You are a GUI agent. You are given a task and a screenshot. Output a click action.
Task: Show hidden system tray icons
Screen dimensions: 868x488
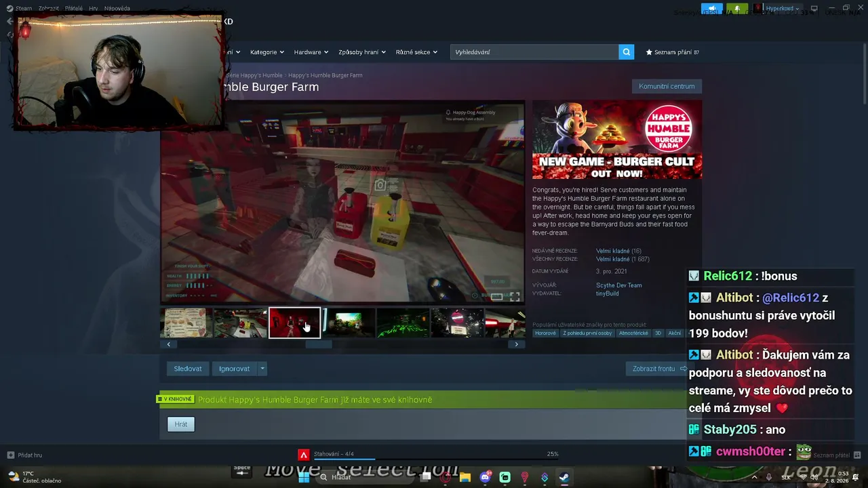[x=754, y=477]
